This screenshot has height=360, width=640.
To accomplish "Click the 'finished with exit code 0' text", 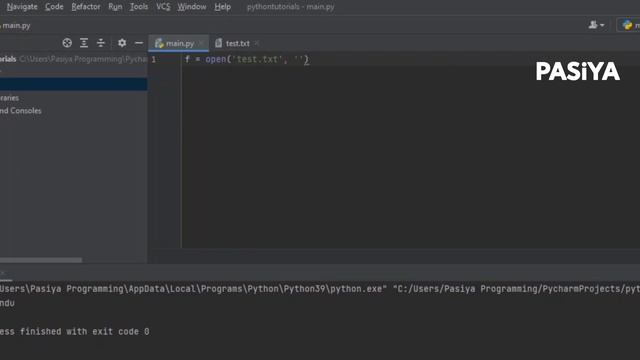I will [84, 331].
